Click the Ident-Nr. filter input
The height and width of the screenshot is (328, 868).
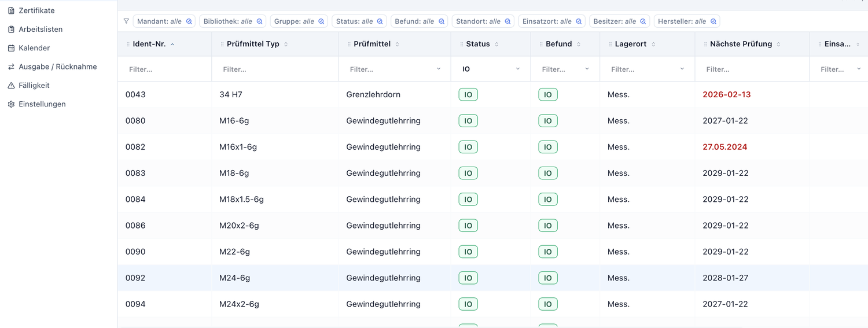coord(165,69)
